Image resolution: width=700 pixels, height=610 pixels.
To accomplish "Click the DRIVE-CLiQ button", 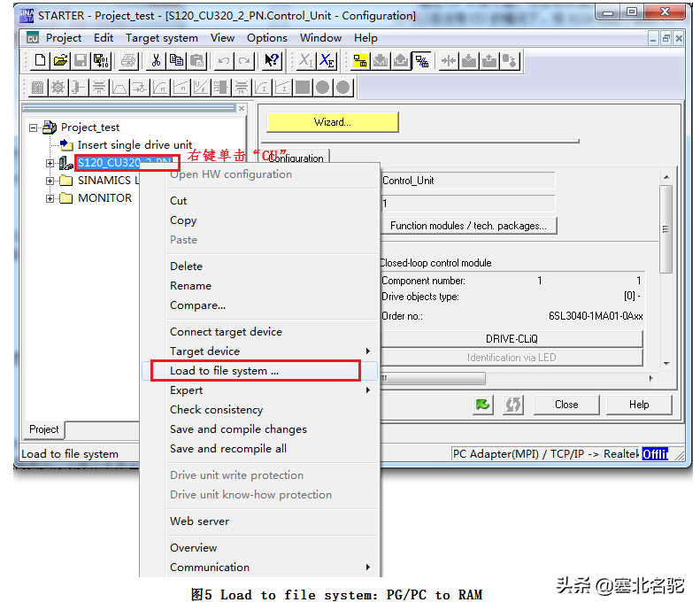I will [x=512, y=339].
